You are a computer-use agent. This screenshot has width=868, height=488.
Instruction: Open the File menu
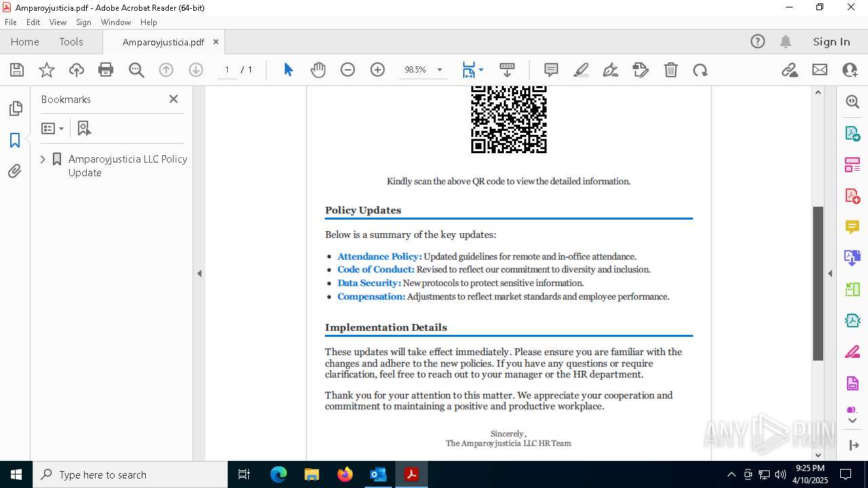click(x=11, y=22)
